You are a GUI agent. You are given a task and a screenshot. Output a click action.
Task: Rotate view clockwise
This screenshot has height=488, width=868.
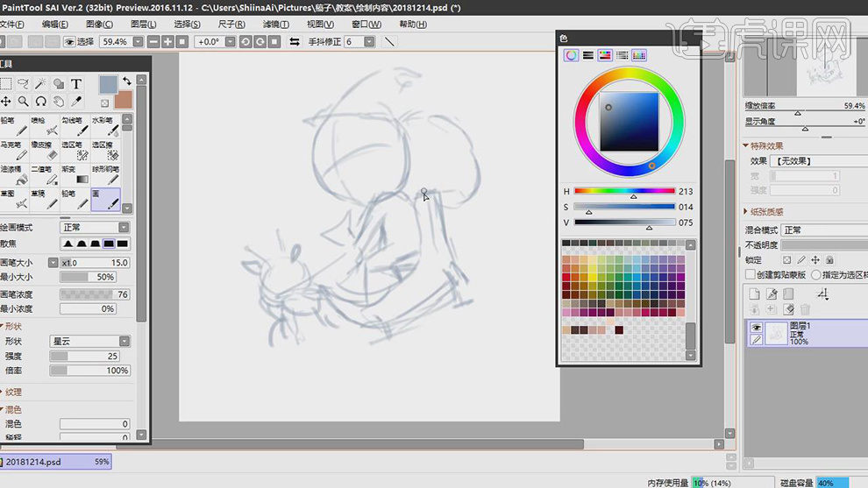pos(260,42)
